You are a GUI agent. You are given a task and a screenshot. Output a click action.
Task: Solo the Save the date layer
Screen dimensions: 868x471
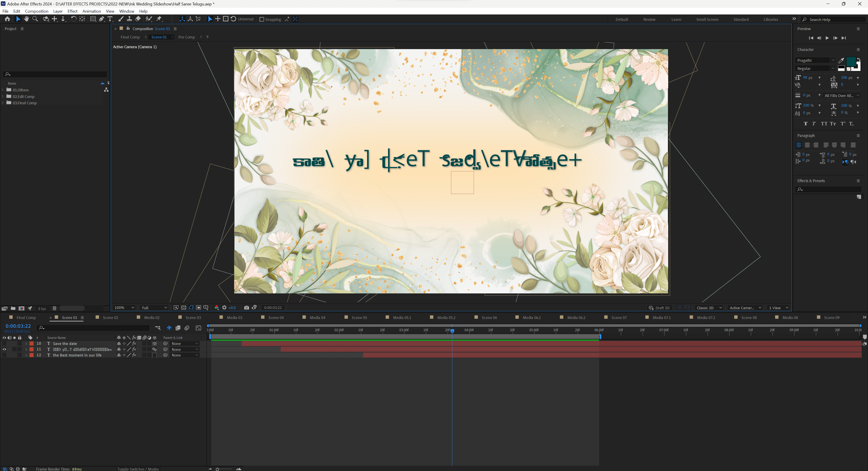coord(14,343)
